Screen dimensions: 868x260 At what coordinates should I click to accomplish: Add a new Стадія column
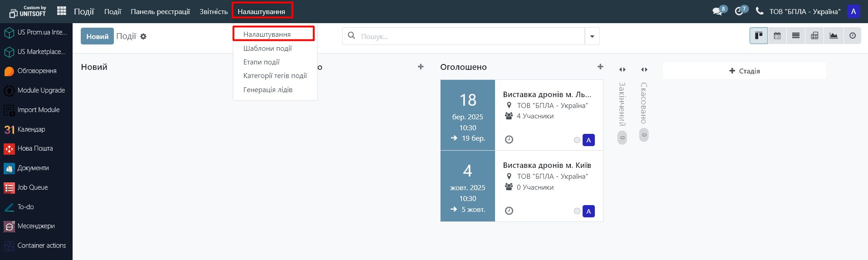click(744, 71)
